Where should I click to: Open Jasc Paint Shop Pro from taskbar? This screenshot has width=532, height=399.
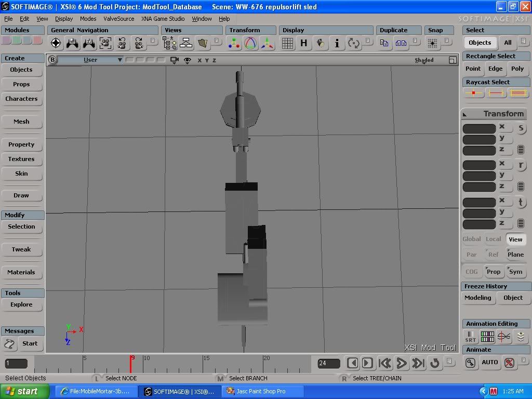[x=262, y=391]
